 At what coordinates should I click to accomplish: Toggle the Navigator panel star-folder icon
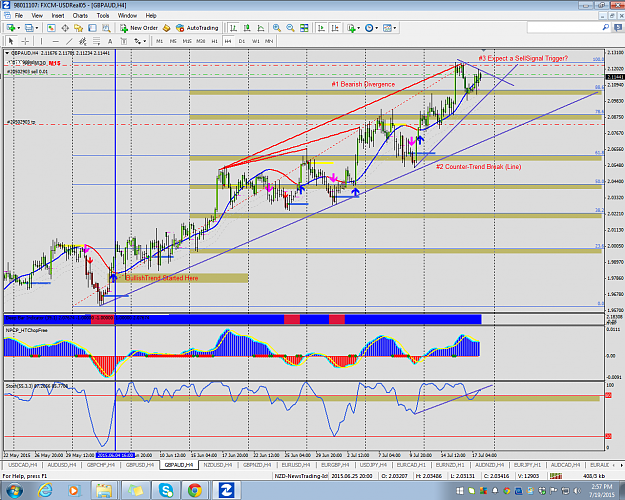pos(79,28)
